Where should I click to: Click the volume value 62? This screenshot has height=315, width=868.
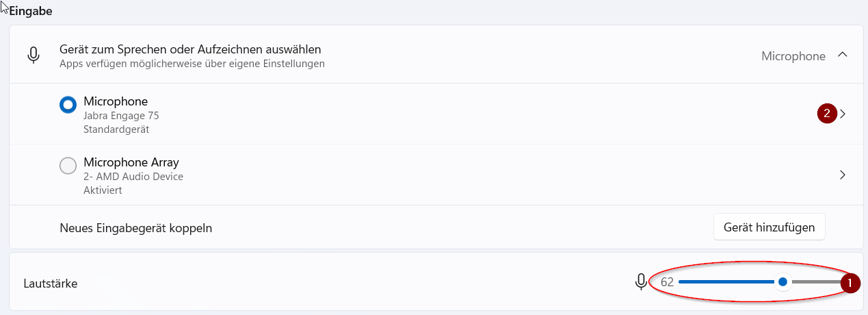(x=667, y=282)
